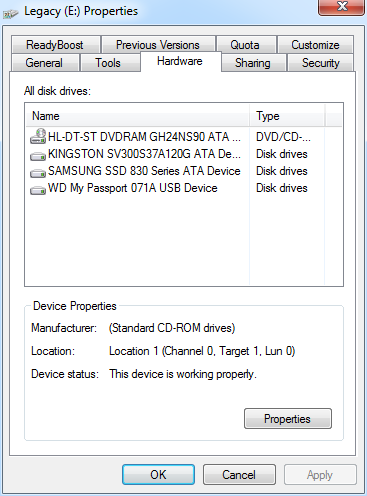The image size is (367, 496).
Task: Close the Legacy (E:) Properties dialog
Action: pyautogui.click(x=341, y=7)
